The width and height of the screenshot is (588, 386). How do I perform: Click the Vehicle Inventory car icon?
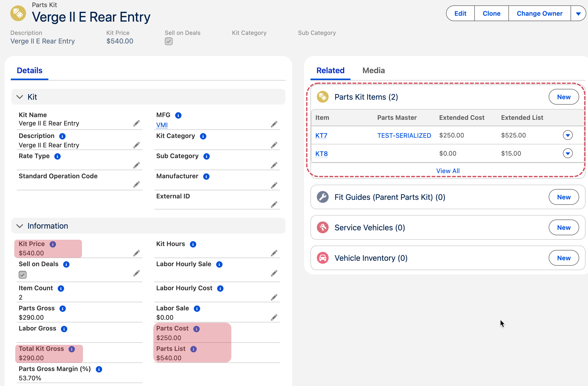coord(323,258)
